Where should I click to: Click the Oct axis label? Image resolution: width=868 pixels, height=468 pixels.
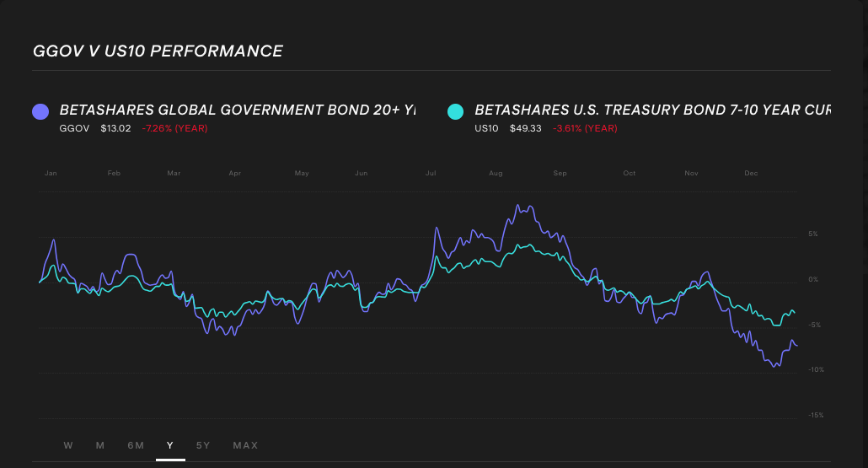630,174
